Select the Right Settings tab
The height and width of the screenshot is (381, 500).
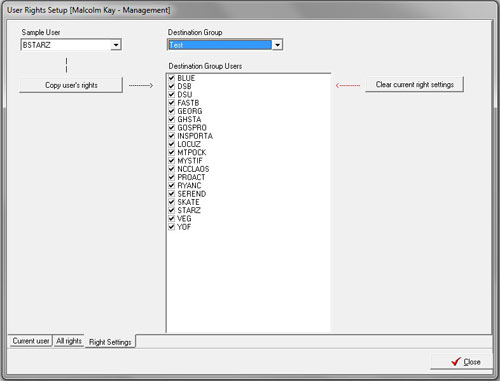pos(110,342)
